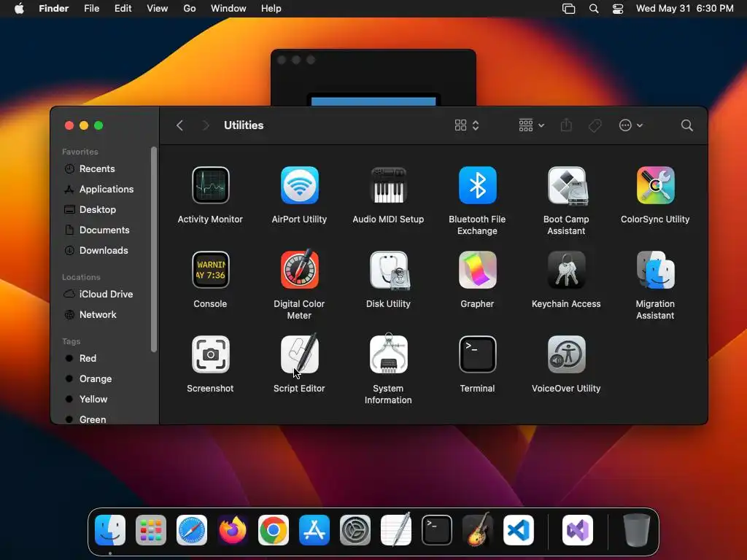The width and height of the screenshot is (747, 560).
Task: Open TextEdit from the Dock
Action: click(396, 530)
